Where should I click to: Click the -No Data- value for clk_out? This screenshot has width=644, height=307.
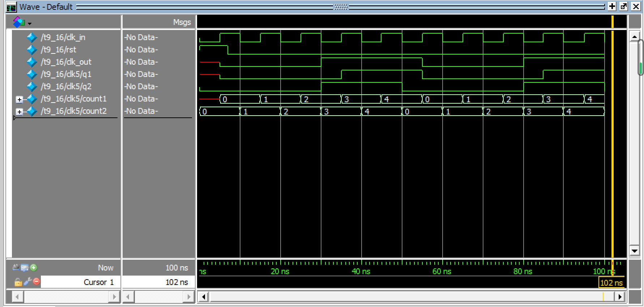(x=141, y=62)
